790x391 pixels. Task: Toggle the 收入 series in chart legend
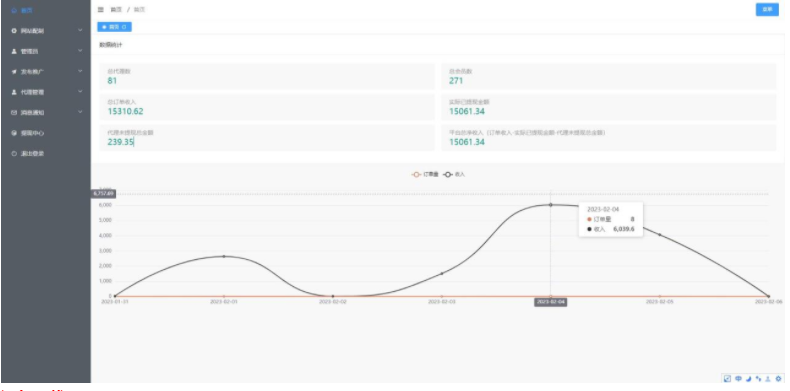[x=454, y=174]
